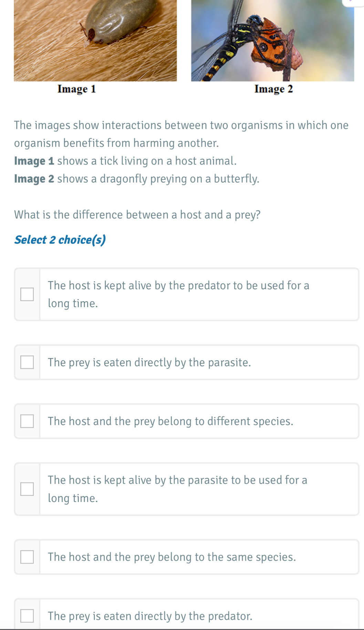Open the tick on fur photo
The image size is (364, 630).
(95, 40)
